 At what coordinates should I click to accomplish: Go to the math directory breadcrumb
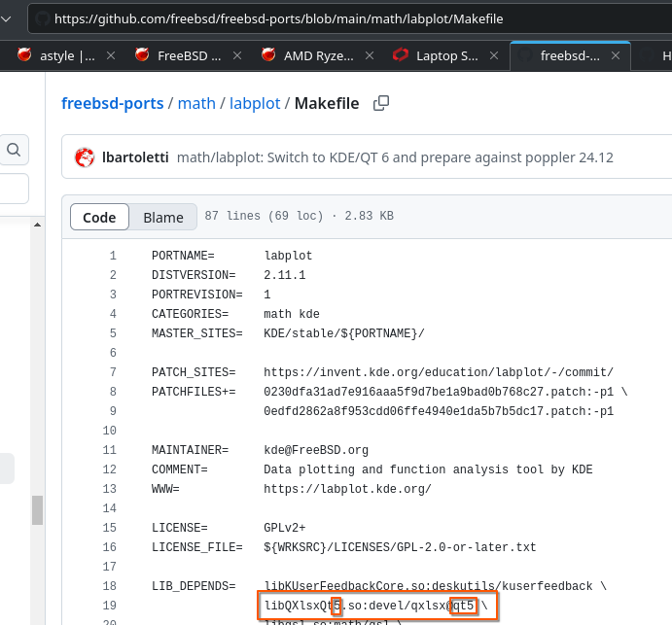coord(197,103)
